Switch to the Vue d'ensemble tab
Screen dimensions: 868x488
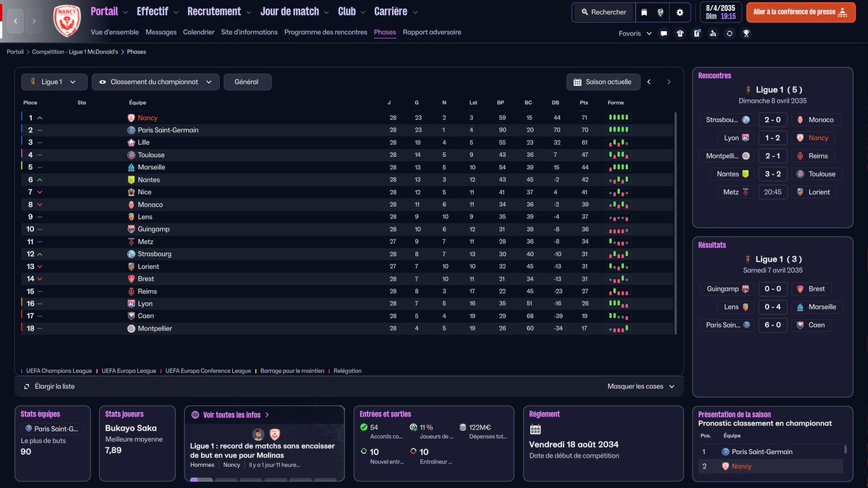point(115,32)
